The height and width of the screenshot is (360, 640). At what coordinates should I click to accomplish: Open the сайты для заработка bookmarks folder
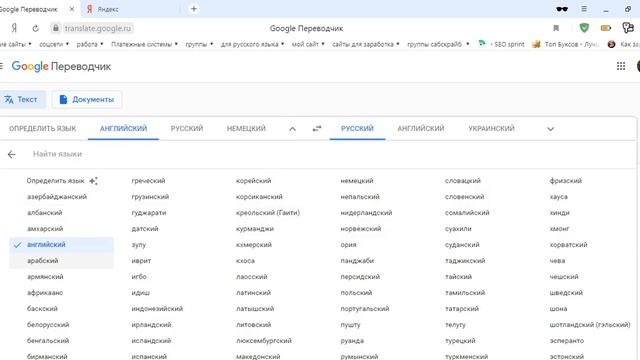point(366,44)
